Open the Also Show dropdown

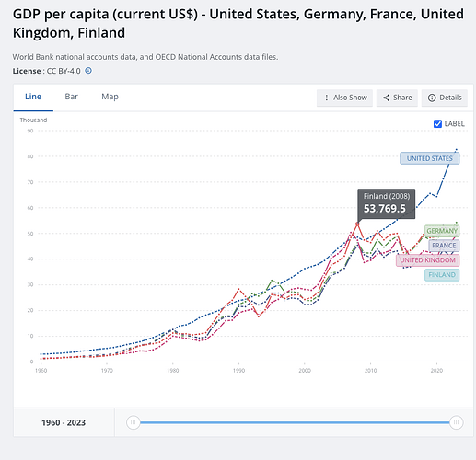[x=344, y=98]
